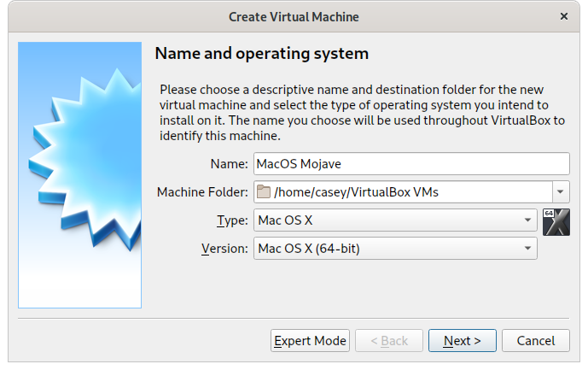Click the disabled < Back button
This screenshot has height=370, width=588.
(x=389, y=341)
